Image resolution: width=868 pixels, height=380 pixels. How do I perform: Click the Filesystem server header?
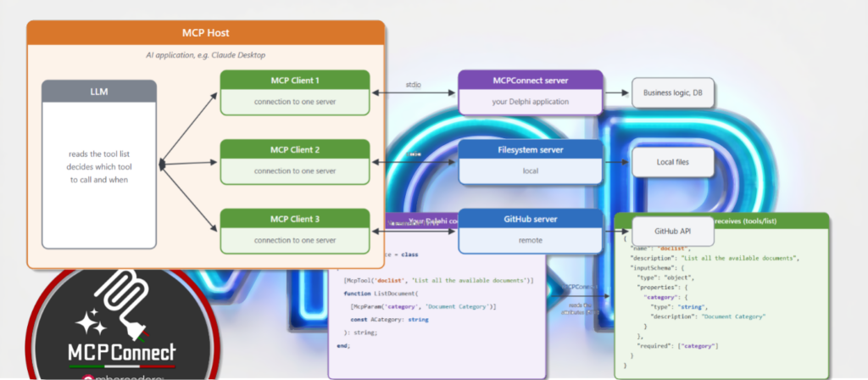click(x=531, y=149)
